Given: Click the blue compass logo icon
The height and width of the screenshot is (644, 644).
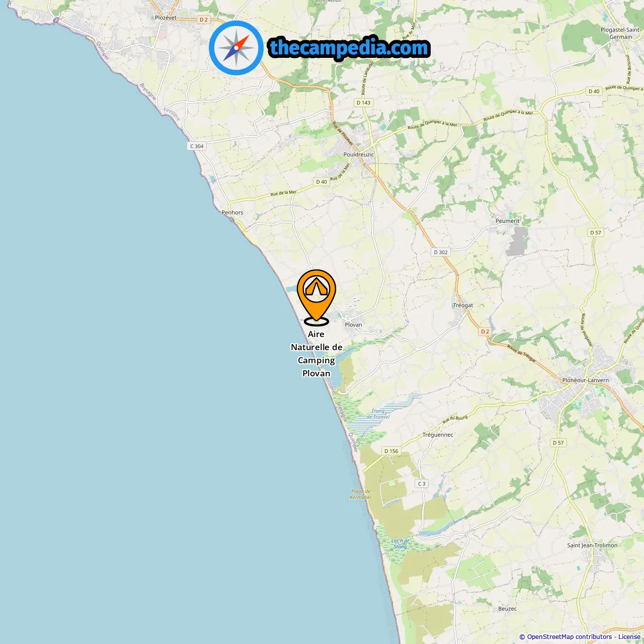Looking at the screenshot, I should (x=236, y=48).
